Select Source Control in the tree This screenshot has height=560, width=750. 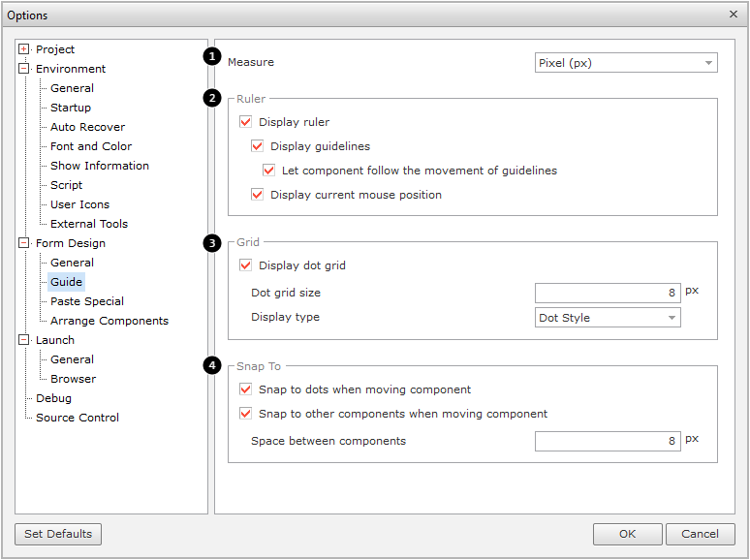(x=78, y=418)
